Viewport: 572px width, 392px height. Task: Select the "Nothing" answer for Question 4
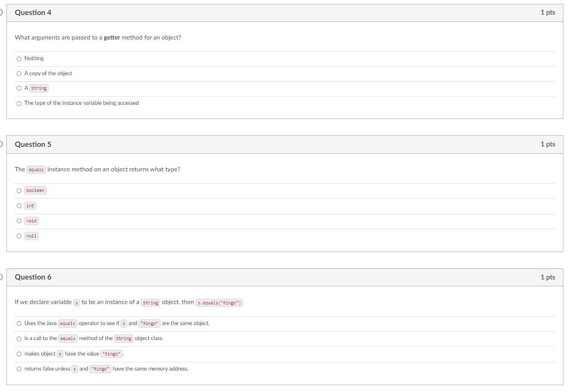click(19, 59)
